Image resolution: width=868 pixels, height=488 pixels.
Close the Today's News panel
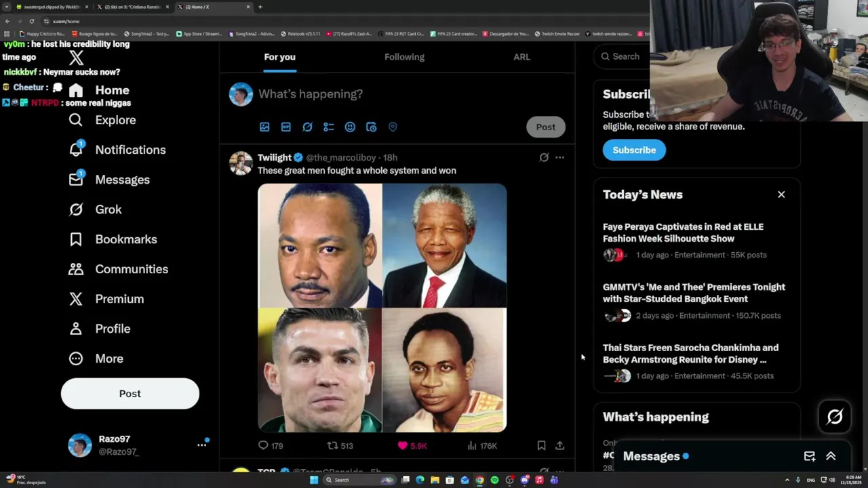point(781,195)
